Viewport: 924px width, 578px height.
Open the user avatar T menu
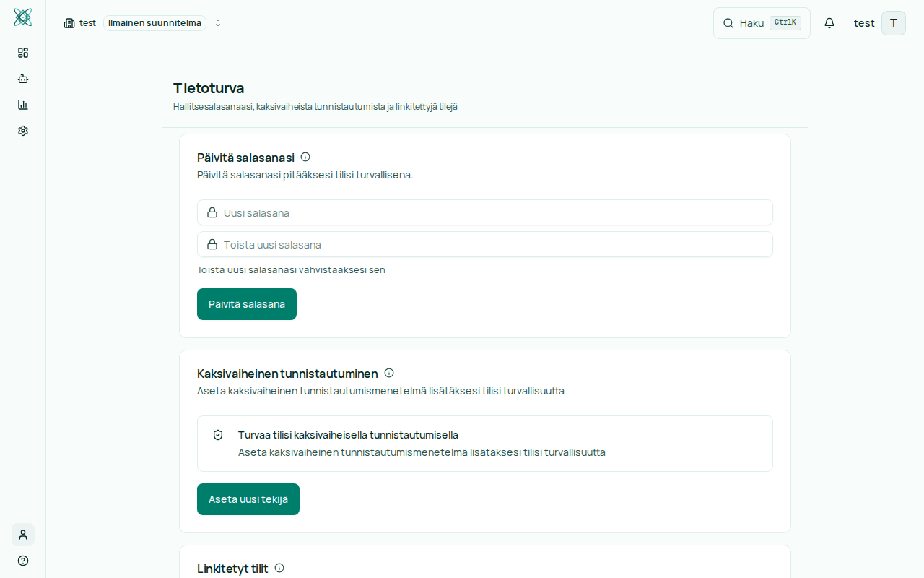893,23
